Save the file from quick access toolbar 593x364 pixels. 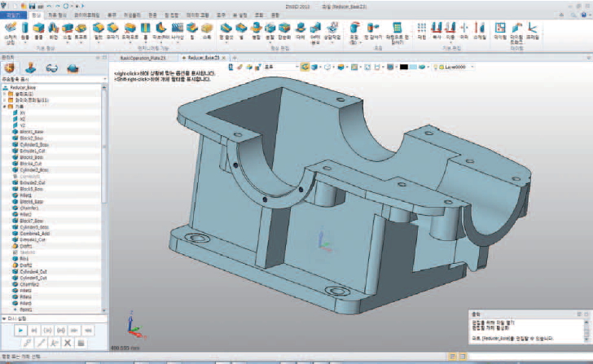(32, 6)
